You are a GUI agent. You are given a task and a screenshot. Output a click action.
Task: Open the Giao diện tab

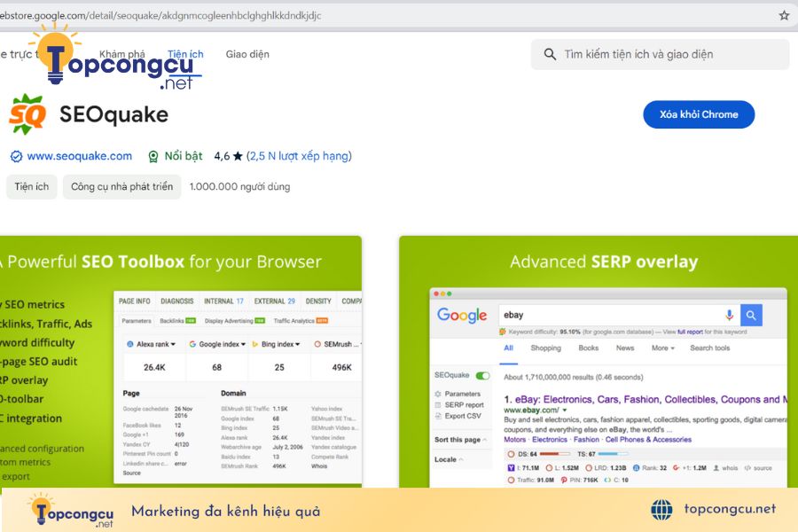[x=247, y=54]
